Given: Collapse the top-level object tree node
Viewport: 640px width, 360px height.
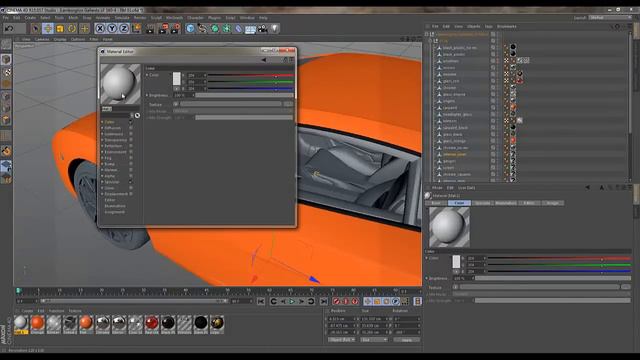Looking at the screenshot, I should pos(427,34).
